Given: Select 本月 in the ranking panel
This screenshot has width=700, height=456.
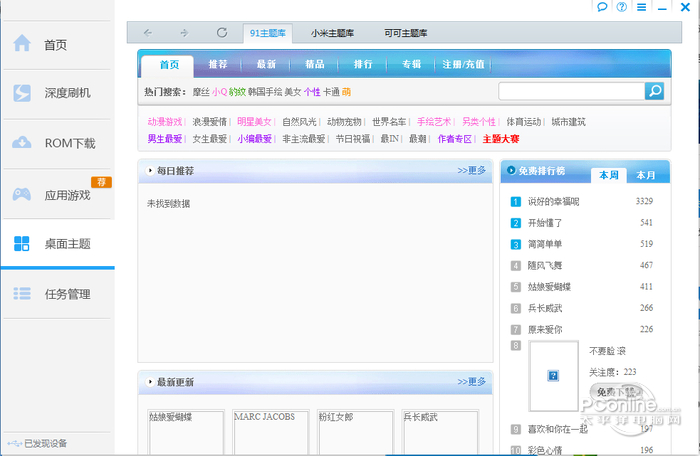Looking at the screenshot, I should click(646, 175).
